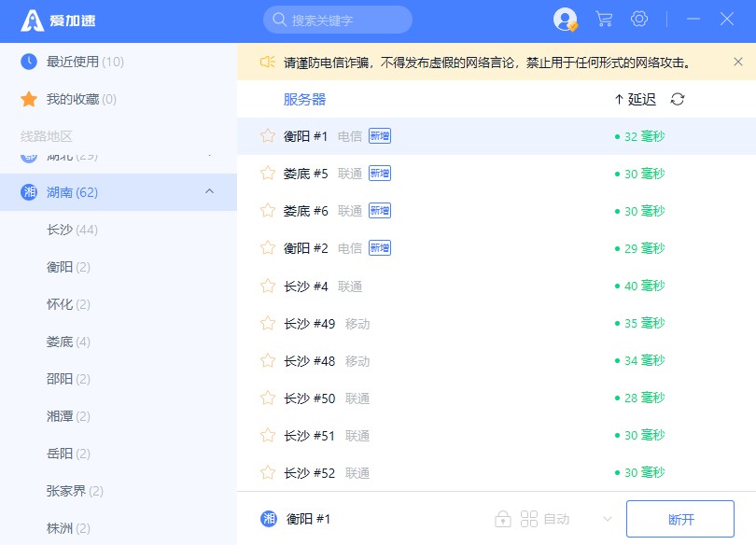The image size is (756, 545).
Task: Click the 服务器 column header
Action: (304, 99)
